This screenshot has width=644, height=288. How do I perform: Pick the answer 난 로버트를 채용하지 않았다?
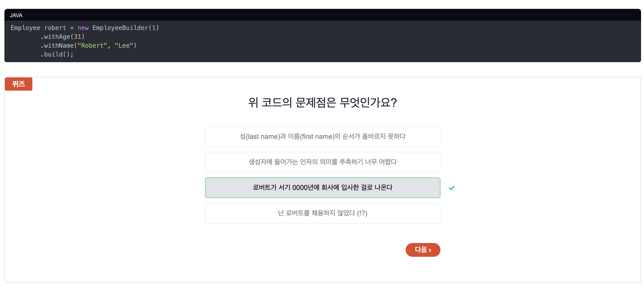[322, 213]
